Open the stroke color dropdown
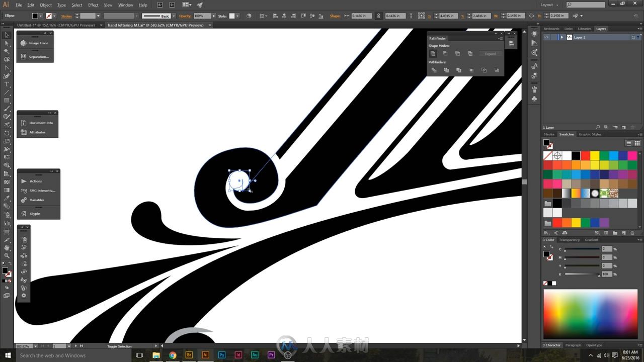Viewport: 644px width, 362px height. pyautogui.click(x=55, y=16)
